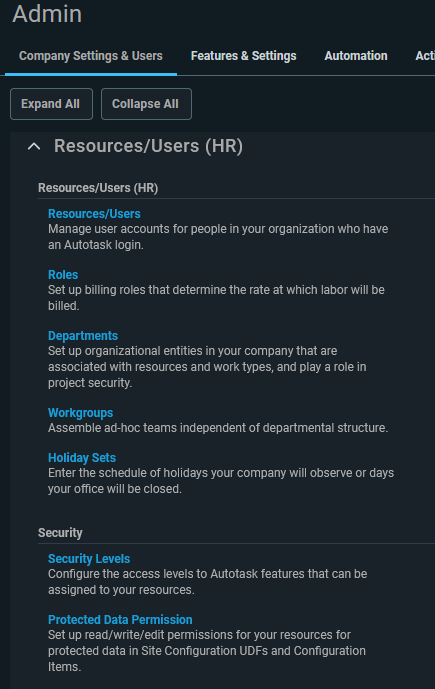
Task: Click the Roles billing description text
Action: pos(216,298)
